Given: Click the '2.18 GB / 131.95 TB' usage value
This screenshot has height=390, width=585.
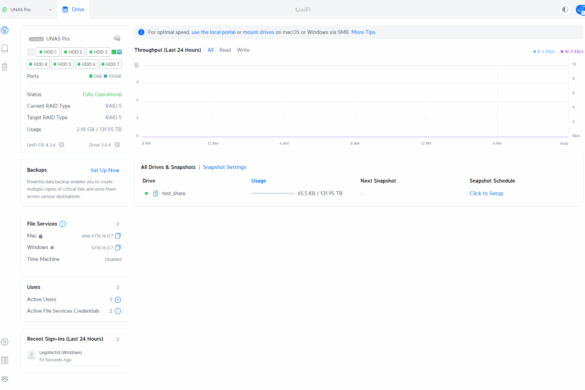Looking at the screenshot, I should point(99,130).
